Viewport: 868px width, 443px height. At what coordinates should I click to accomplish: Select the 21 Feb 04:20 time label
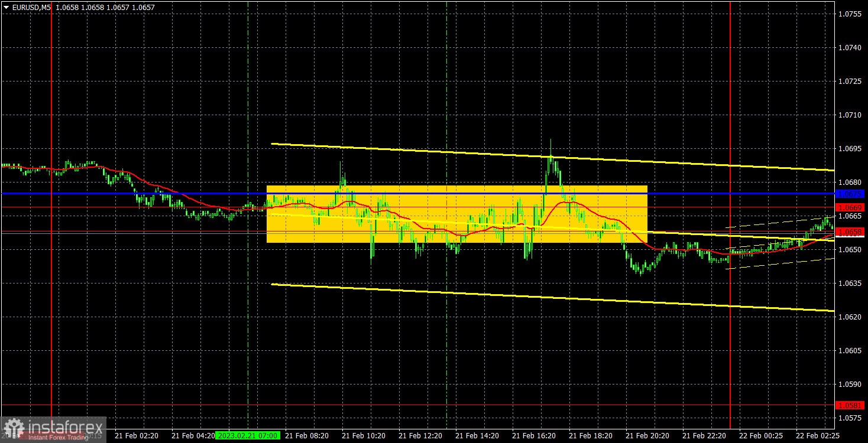[193, 435]
